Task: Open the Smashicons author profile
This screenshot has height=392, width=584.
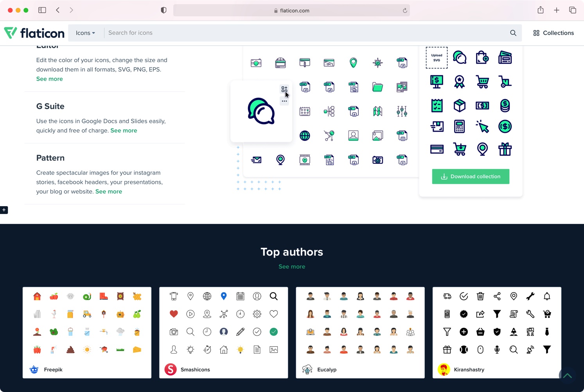Action: (x=195, y=369)
